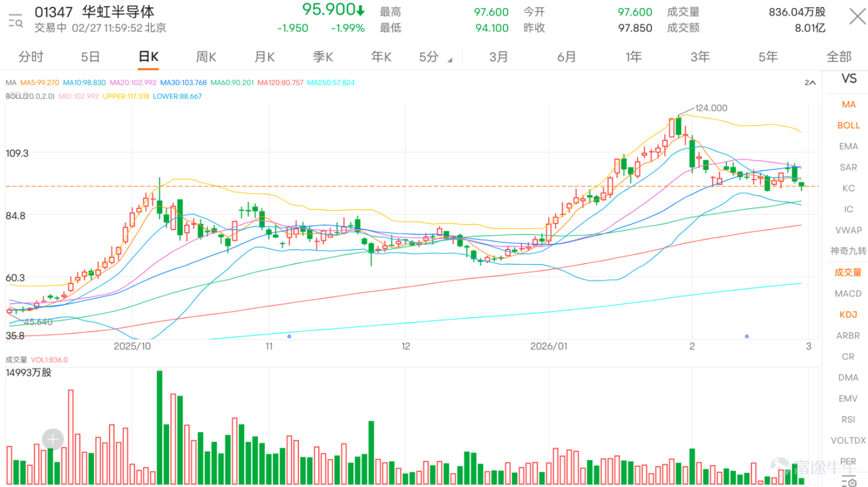The image size is (868, 487).
Task: Toggle the 成交量 volume indicator
Action: click(848, 273)
